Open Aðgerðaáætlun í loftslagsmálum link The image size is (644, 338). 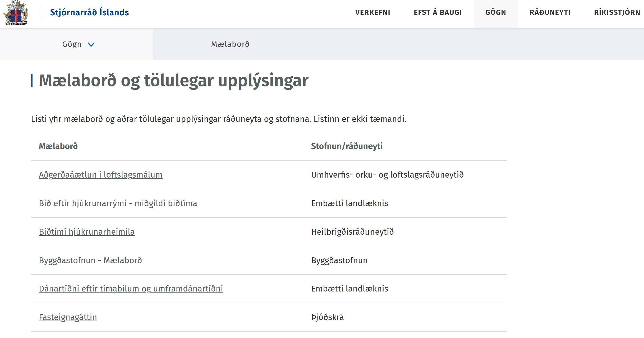pyautogui.click(x=100, y=175)
